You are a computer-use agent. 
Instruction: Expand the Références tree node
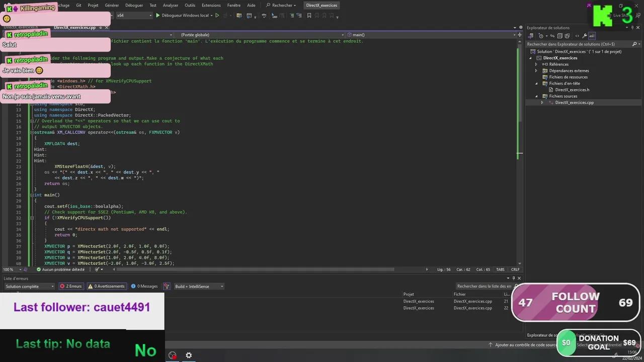click(x=536, y=64)
